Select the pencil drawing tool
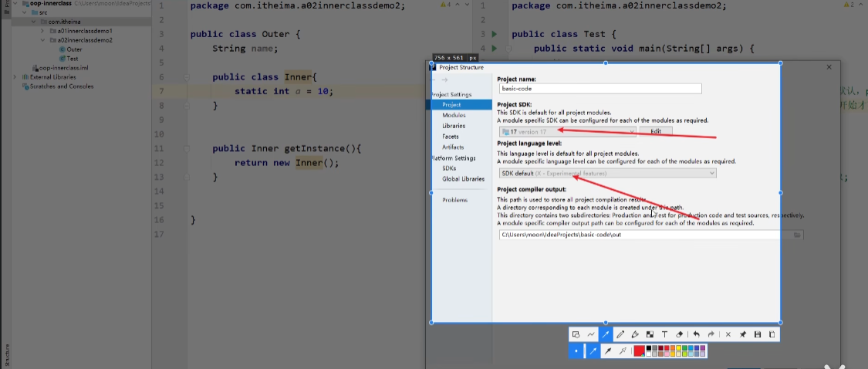 (620, 334)
